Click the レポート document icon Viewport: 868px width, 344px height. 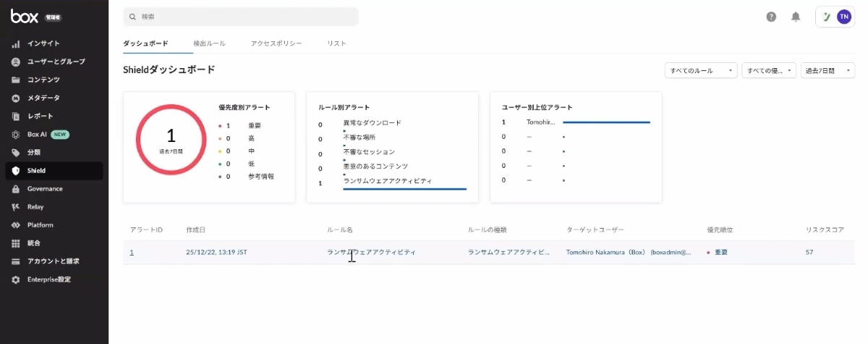(x=15, y=116)
